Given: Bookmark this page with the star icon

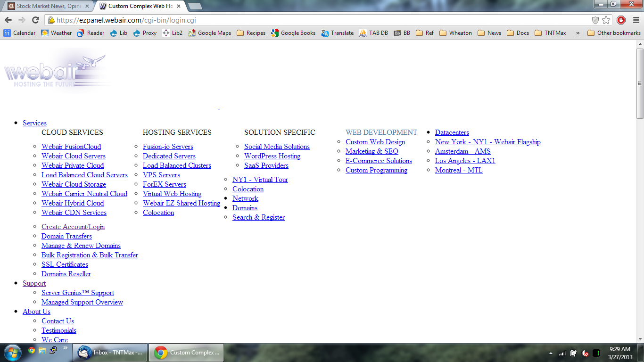Looking at the screenshot, I should point(606,20).
